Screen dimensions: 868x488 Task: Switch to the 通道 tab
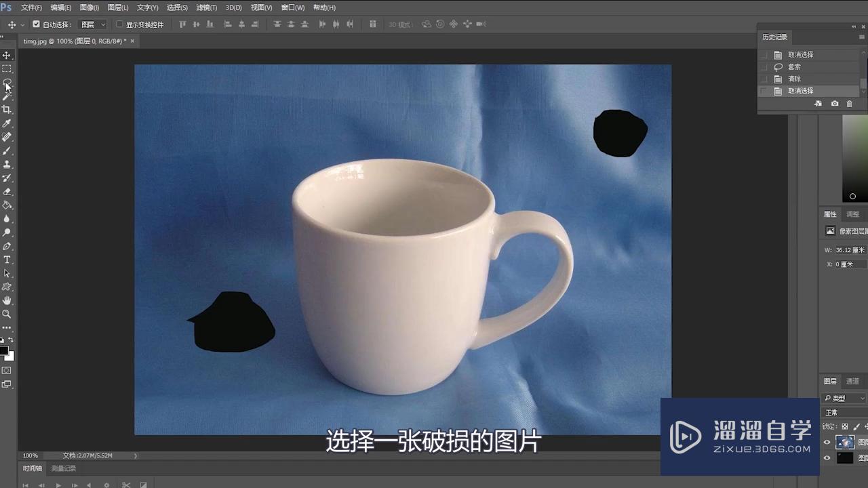tap(852, 381)
